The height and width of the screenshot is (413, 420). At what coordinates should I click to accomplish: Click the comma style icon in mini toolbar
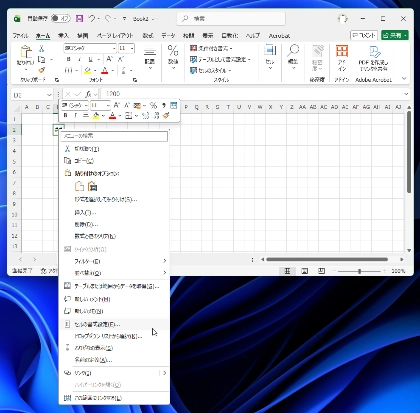(164, 105)
